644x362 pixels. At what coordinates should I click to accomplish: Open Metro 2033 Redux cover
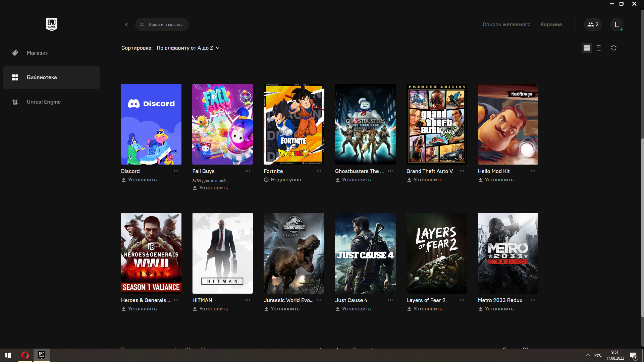pos(508,253)
